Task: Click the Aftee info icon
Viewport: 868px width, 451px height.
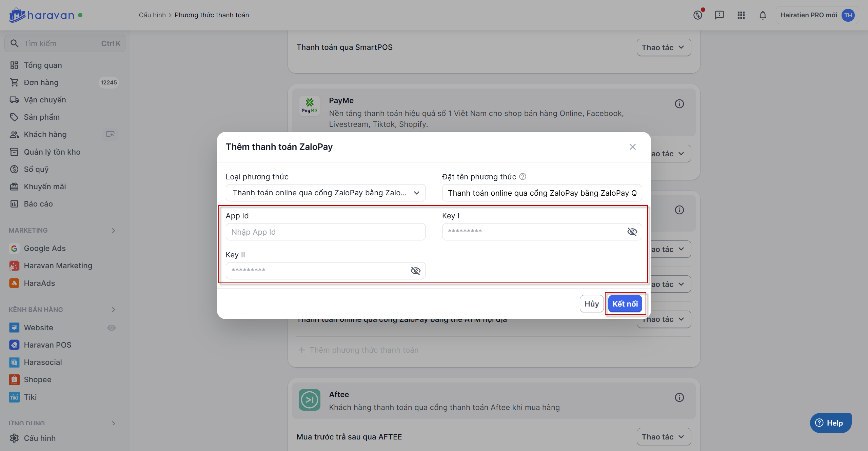Action: click(679, 397)
